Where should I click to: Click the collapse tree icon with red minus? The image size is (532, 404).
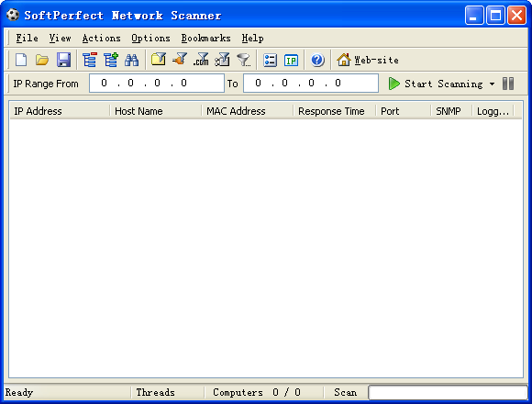coord(90,60)
